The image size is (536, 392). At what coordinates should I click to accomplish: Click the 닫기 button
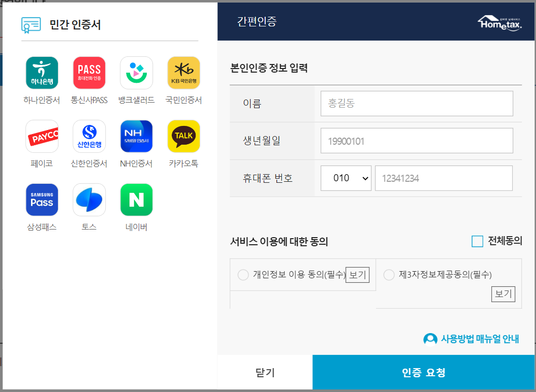point(265,372)
